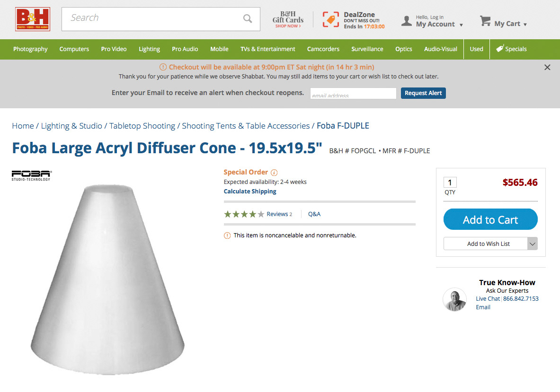Screen dimensions: 560x392
Task: Click the Add to Cart button
Action: tap(490, 219)
